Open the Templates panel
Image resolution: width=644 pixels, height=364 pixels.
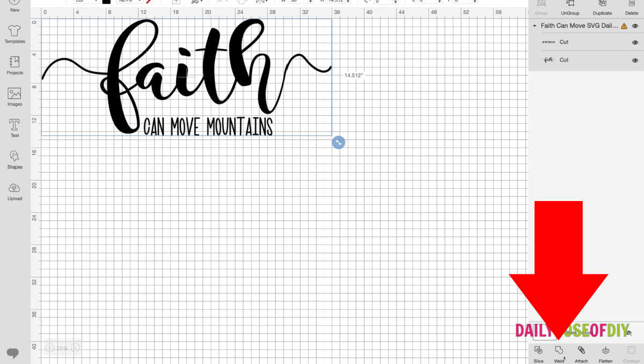tap(14, 34)
